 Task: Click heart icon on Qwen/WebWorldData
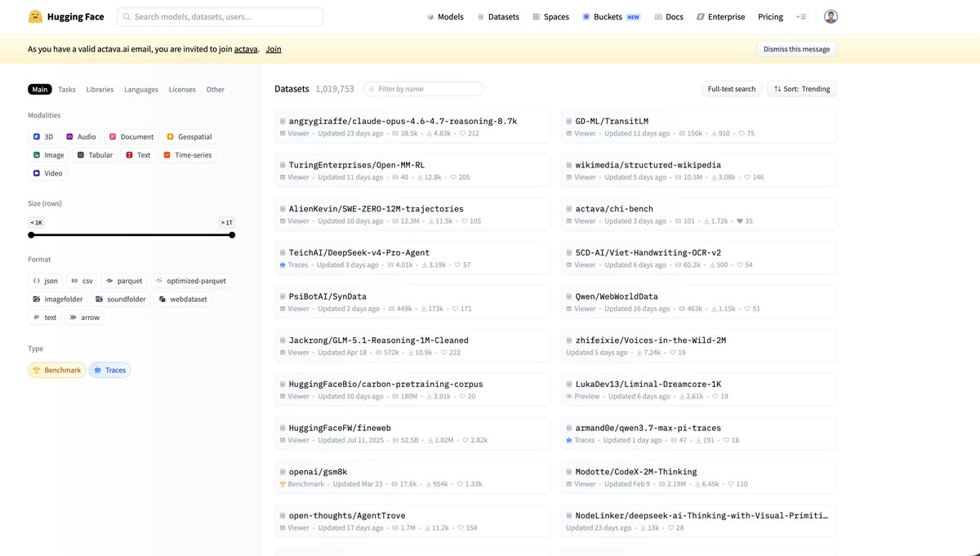pos(747,309)
